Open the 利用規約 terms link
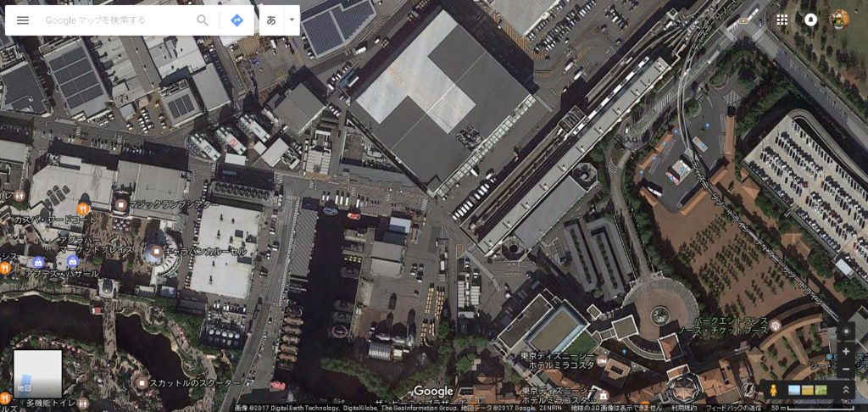868x412 pixels. pyautogui.click(x=684, y=408)
